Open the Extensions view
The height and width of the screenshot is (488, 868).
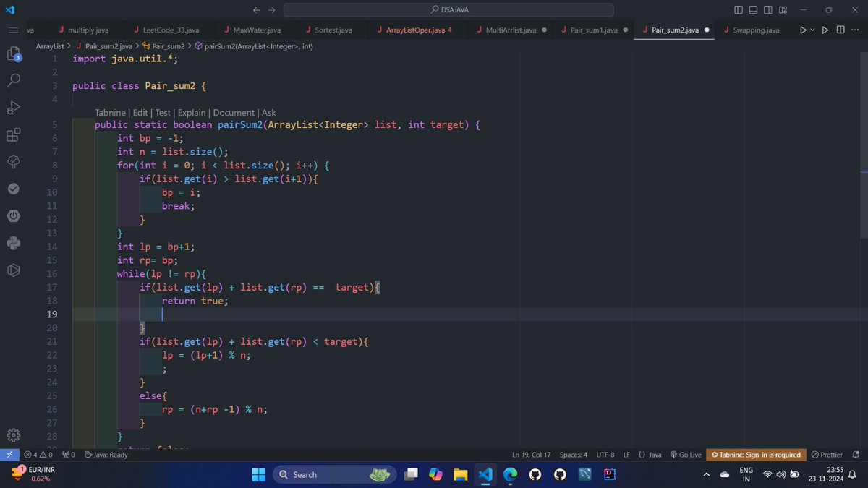pos(13,134)
